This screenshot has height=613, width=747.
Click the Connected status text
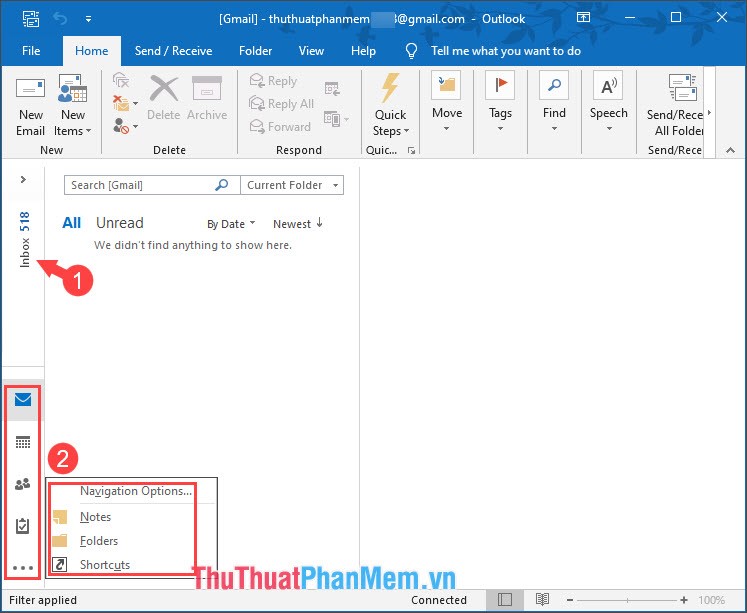pos(439,600)
